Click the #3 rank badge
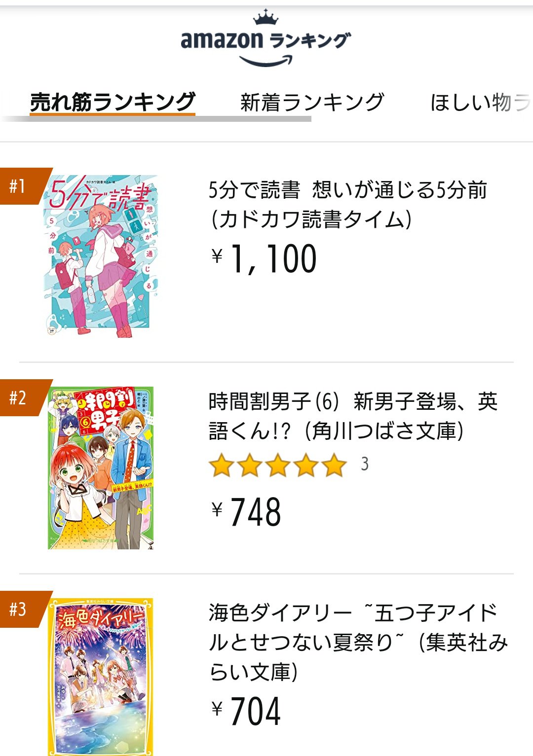533x756 pixels. coord(20,609)
